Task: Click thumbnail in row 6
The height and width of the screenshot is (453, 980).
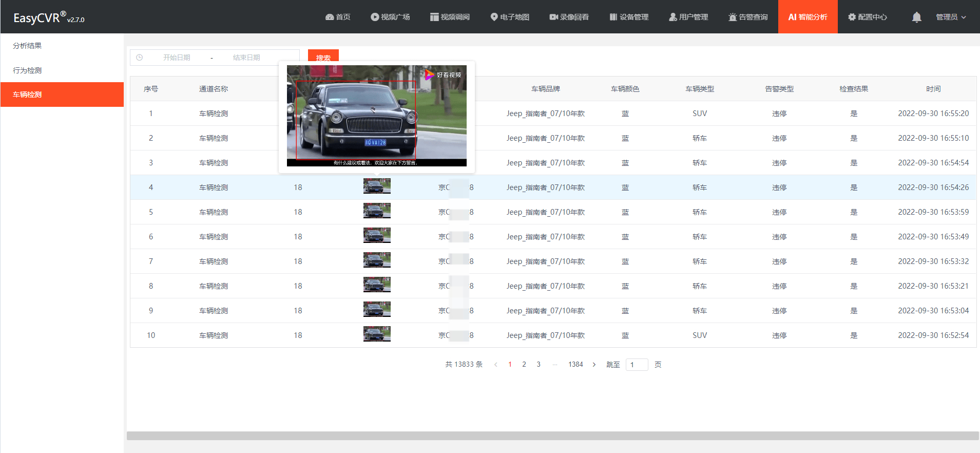Action: click(377, 235)
